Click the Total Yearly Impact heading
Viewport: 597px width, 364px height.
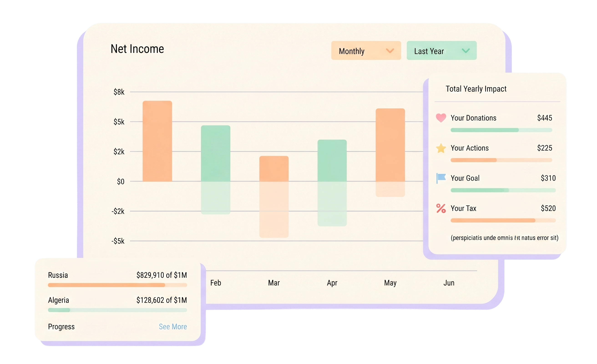click(476, 89)
